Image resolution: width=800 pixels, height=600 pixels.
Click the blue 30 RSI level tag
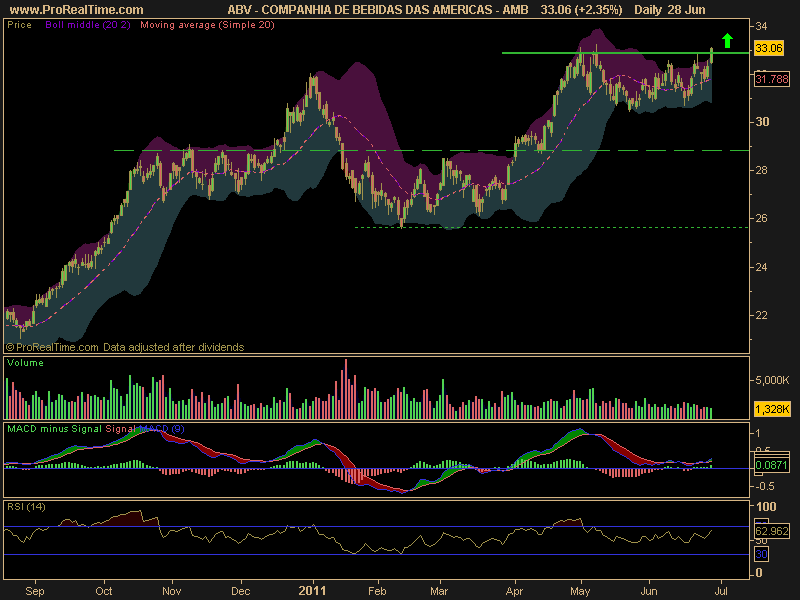761,554
